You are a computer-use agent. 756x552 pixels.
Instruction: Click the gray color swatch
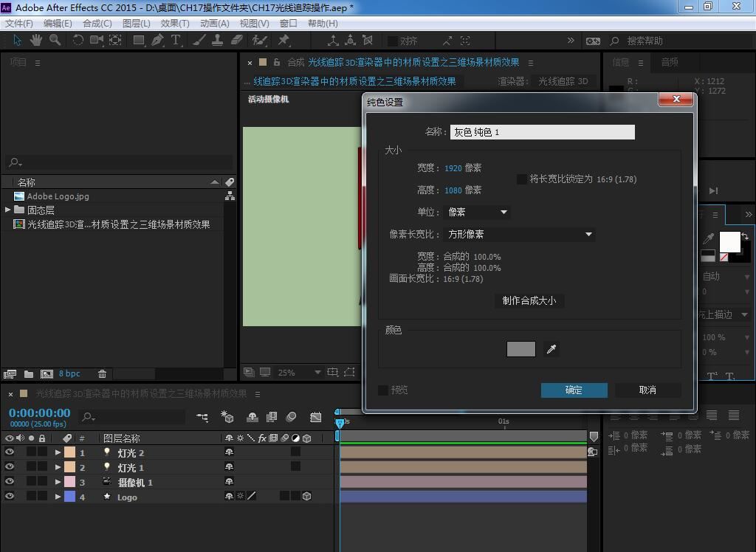pyautogui.click(x=520, y=349)
